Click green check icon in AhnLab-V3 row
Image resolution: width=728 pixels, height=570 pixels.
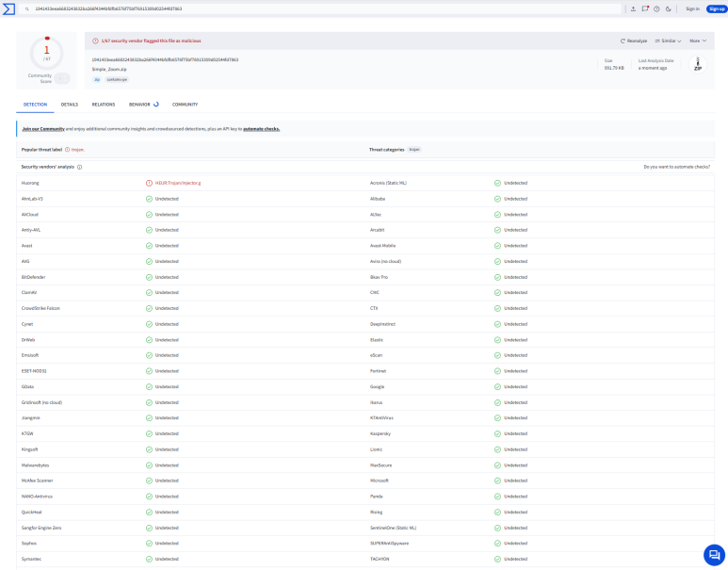[x=149, y=199]
